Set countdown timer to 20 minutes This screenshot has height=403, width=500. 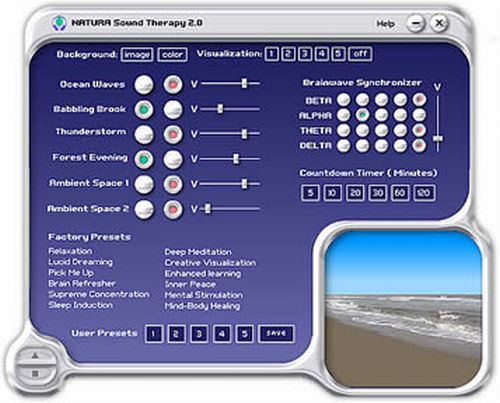(355, 193)
